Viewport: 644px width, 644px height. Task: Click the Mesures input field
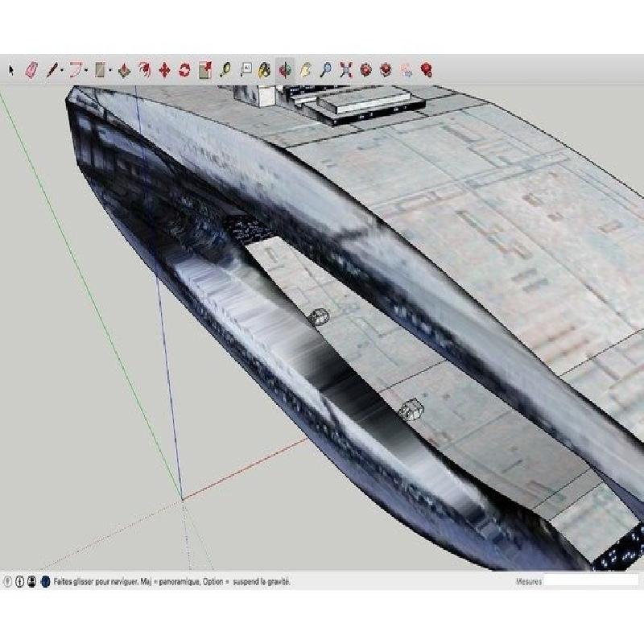[x=591, y=581]
